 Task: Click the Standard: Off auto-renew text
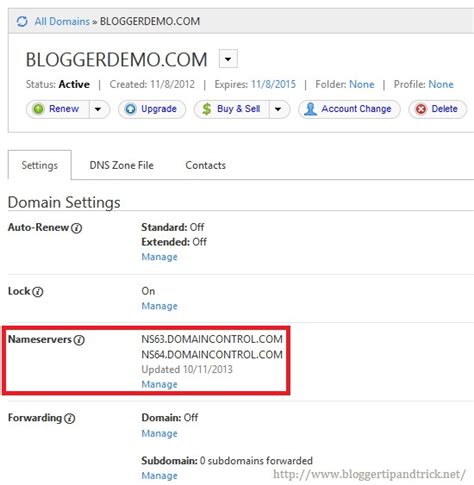(173, 227)
